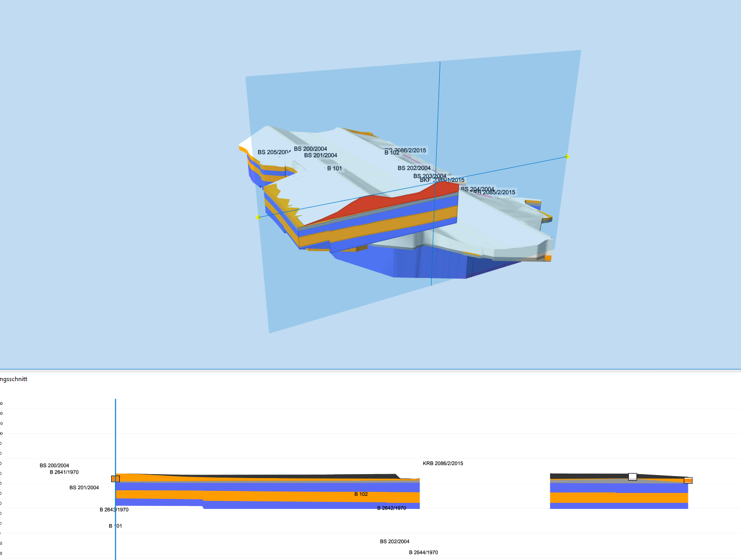Image resolution: width=741 pixels, height=560 pixels.
Task: Click the BS 202/2004 label in the 3D view
Action: click(414, 168)
